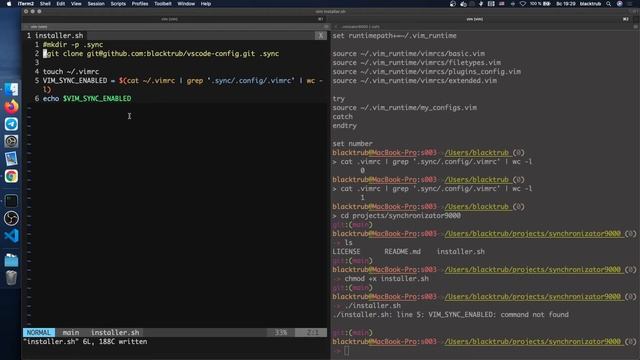Open the Profiles menu

pos(140,4)
